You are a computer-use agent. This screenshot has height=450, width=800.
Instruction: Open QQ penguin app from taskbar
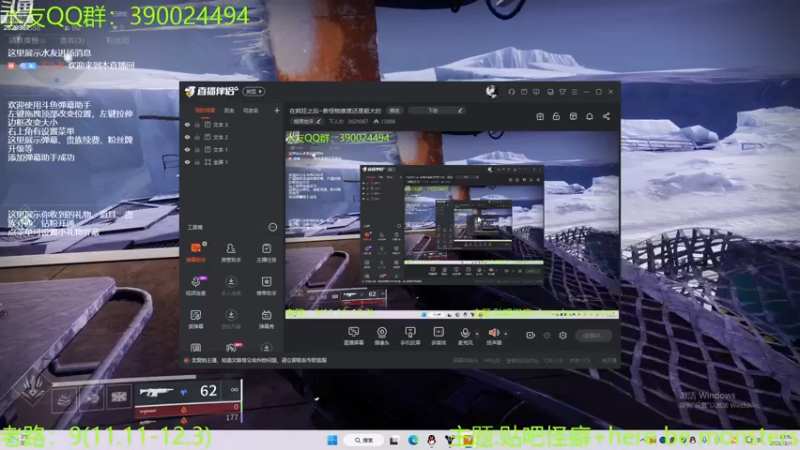tap(432, 440)
